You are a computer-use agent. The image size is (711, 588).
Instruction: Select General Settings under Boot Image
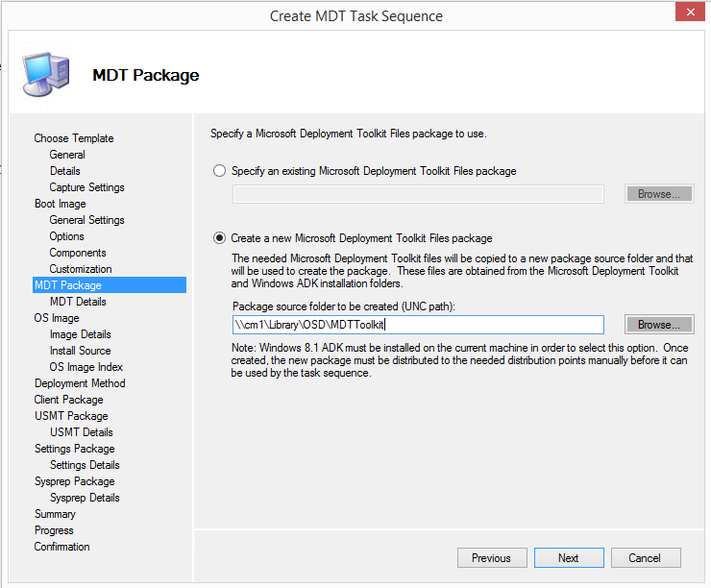pyautogui.click(x=87, y=220)
